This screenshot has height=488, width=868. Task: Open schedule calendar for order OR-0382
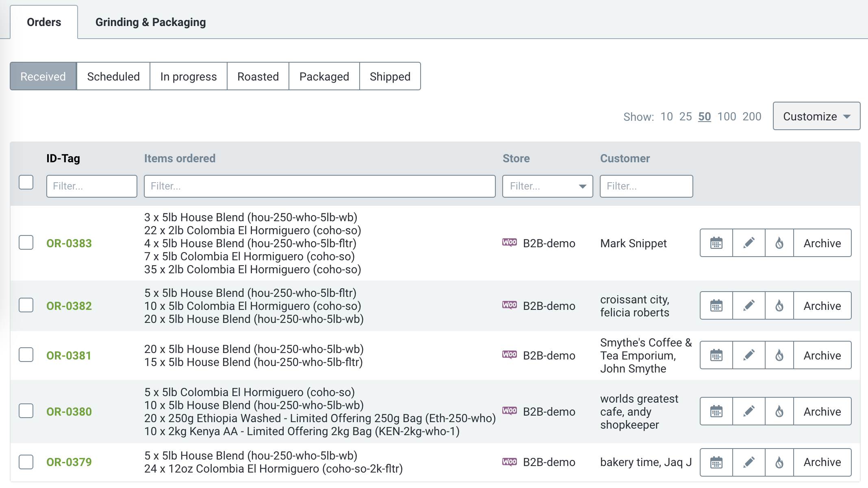pos(716,306)
